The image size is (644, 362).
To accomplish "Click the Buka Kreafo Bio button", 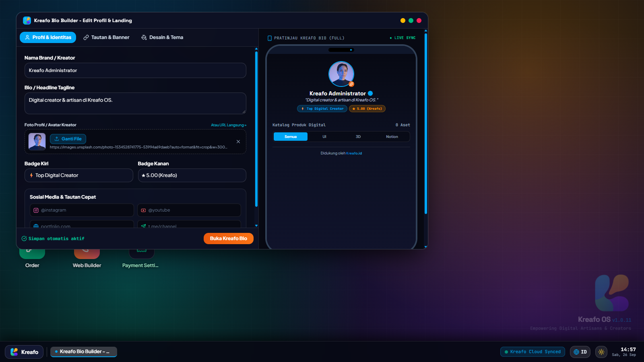I will (x=229, y=239).
